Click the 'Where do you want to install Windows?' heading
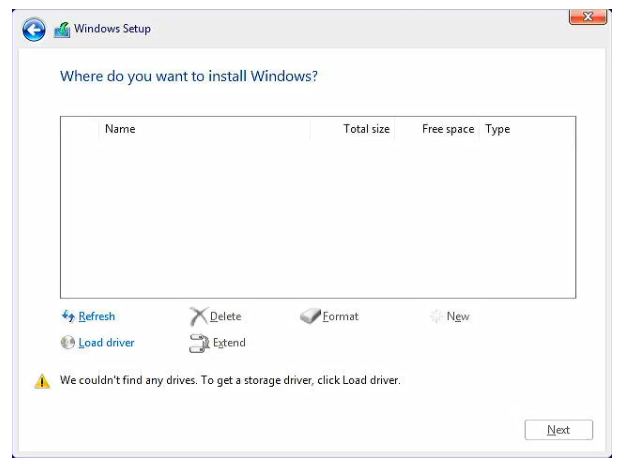The image size is (622, 468). point(189,76)
